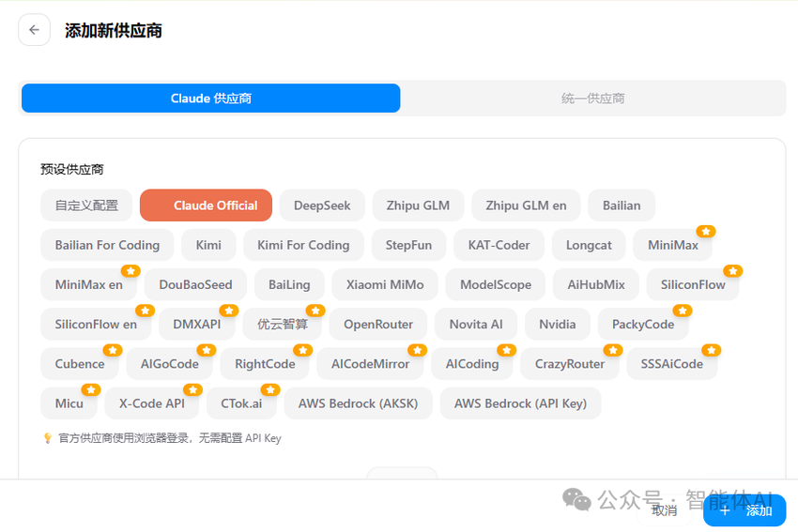Choose the Xiaomi MiMo preset
Image resolution: width=798 pixels, height=532 pixels.
385,285
